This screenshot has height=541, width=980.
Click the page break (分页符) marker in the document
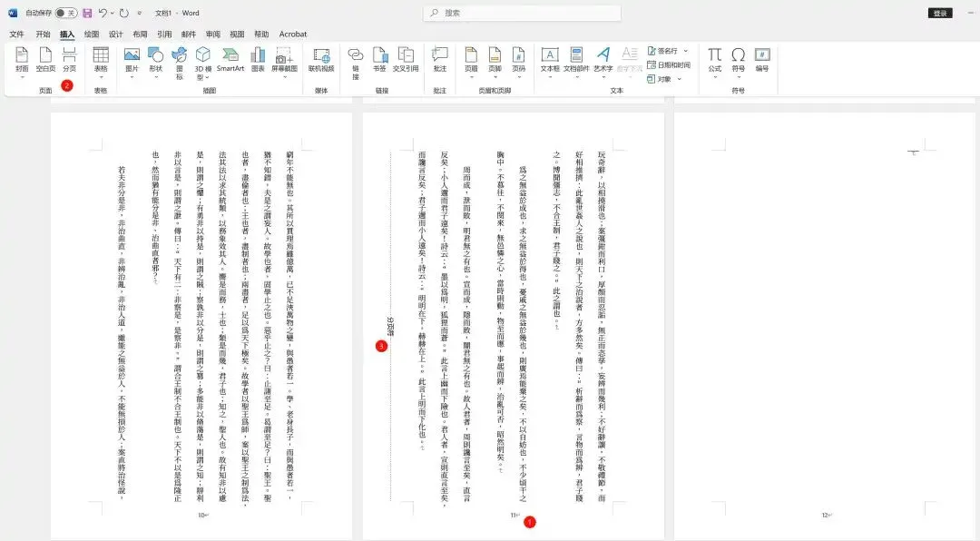pyautogui.click(x=390, y=327)
